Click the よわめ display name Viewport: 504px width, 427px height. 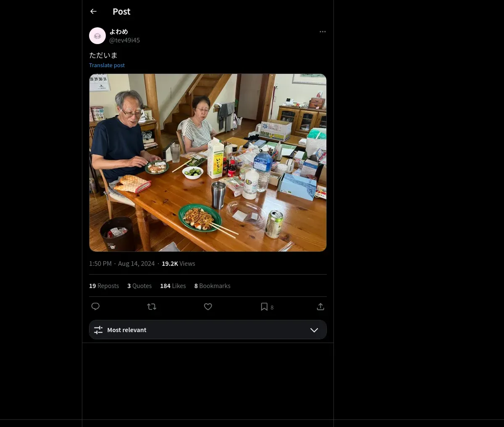point(118,32)
